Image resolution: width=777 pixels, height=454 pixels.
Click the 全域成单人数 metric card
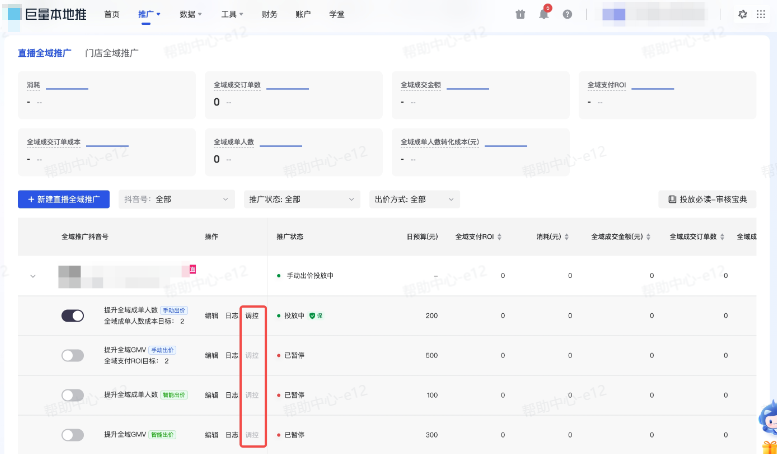tap(294, 152)
